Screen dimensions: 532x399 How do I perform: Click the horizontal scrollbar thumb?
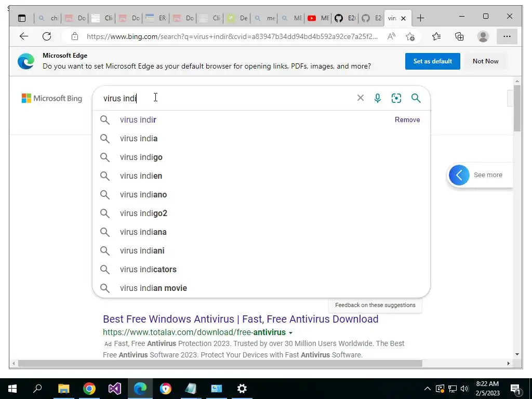pos(220,363)
